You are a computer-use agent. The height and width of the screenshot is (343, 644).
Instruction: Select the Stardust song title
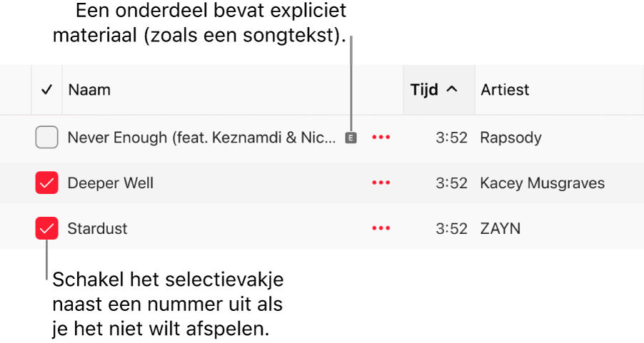coord(97,229)
